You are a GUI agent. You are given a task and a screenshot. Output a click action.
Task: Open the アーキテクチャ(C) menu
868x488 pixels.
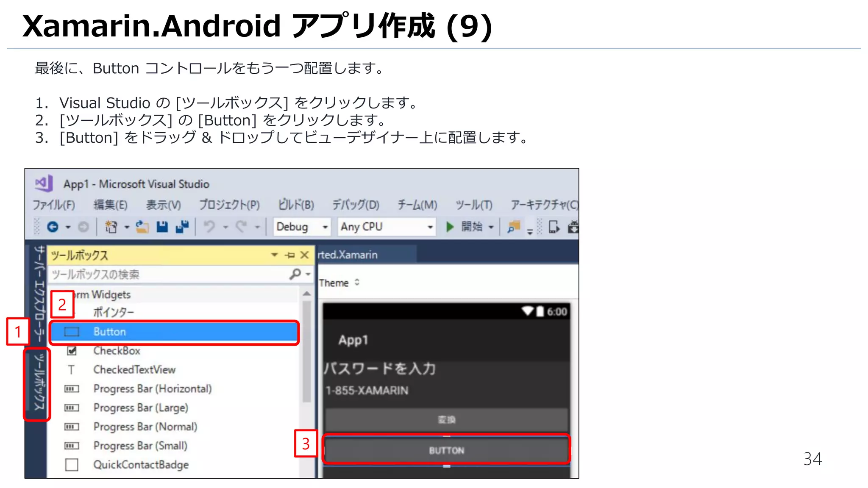544,205
